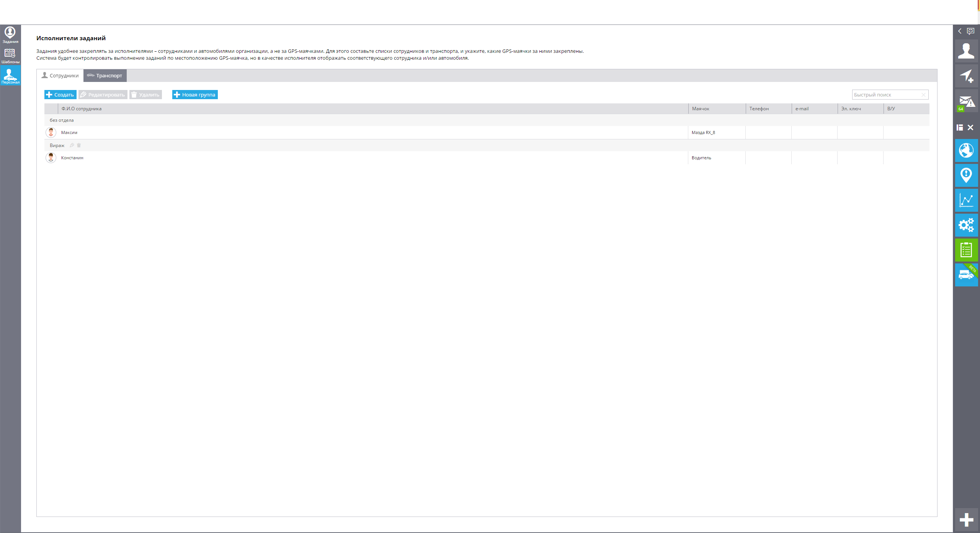The height and width of the screenshot is (533, 980).
Task: Switch to the Транспорт tab
Action: click(x=105, y=75)
